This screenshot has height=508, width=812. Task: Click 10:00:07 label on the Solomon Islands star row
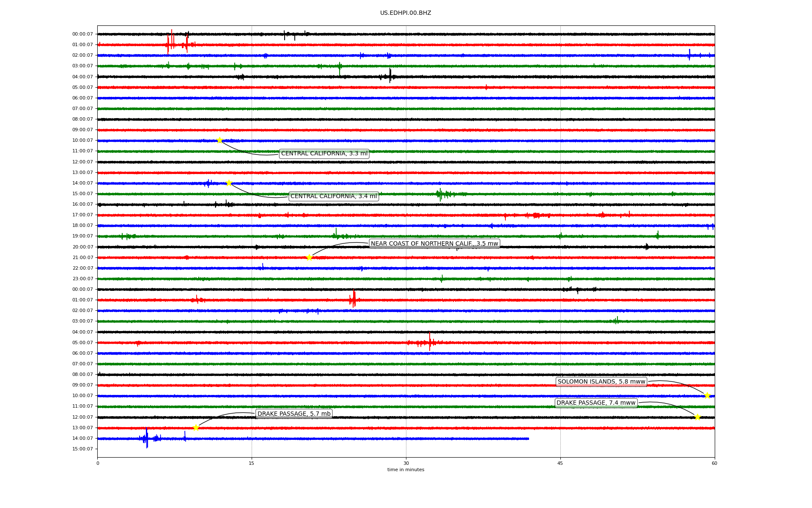82,396
